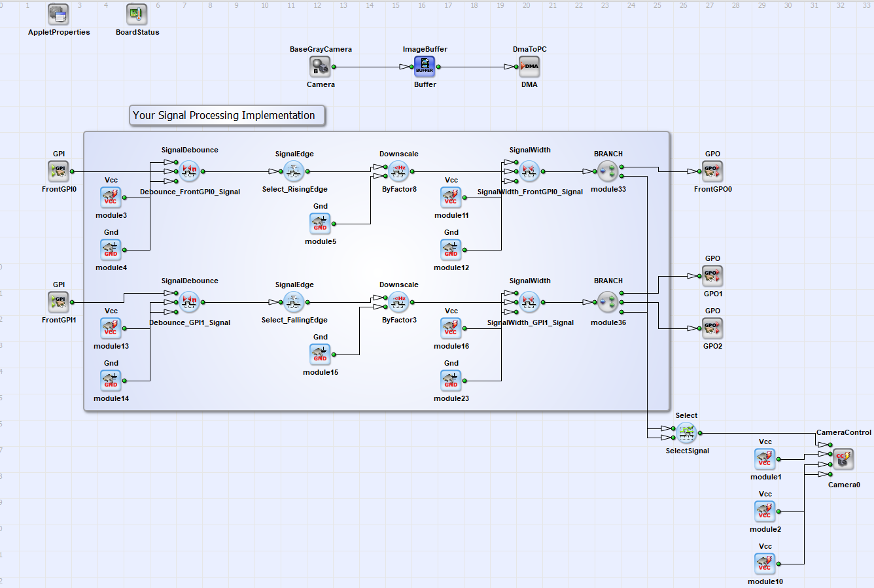
Task: Click the BaseGrayCamera Camera node
Action: click(321, 67)
